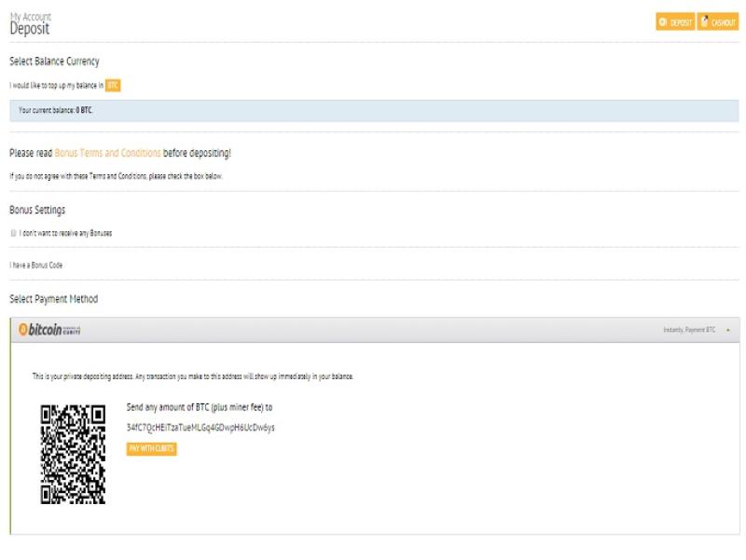746x560 pixels.
Task: Click the deposit QR code image
Action: 73,454
